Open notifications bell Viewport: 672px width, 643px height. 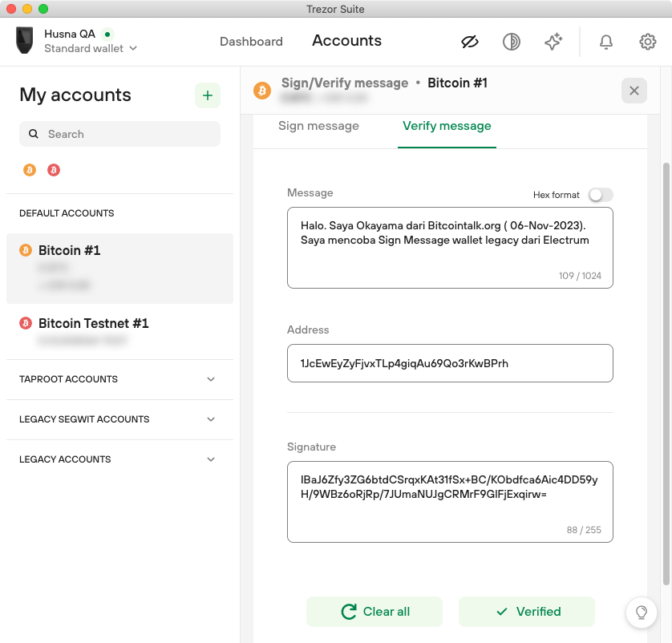[x=605, y=42]
